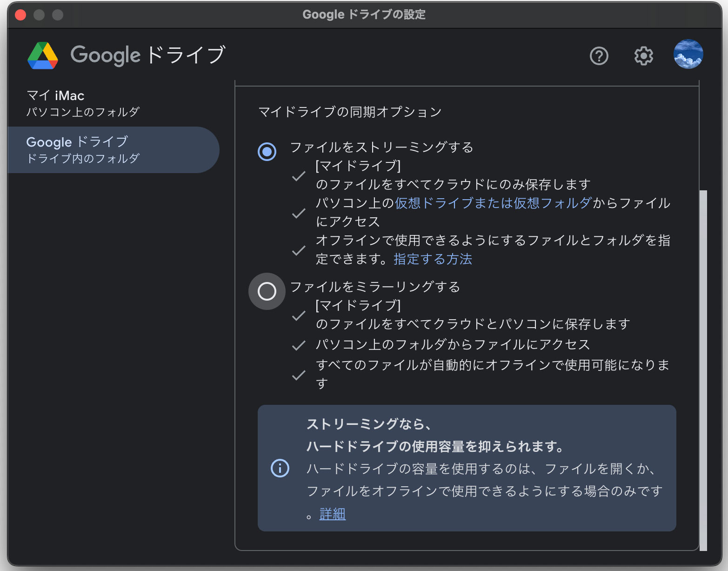Screen dimensions: 728x571
Task: Click the vertical scrollbar thumb
Action: pyautogui.click(x=703, y=370)
